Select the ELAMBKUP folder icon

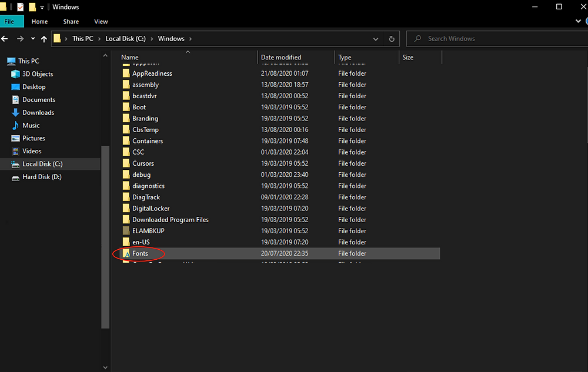(x=126, y=231)
